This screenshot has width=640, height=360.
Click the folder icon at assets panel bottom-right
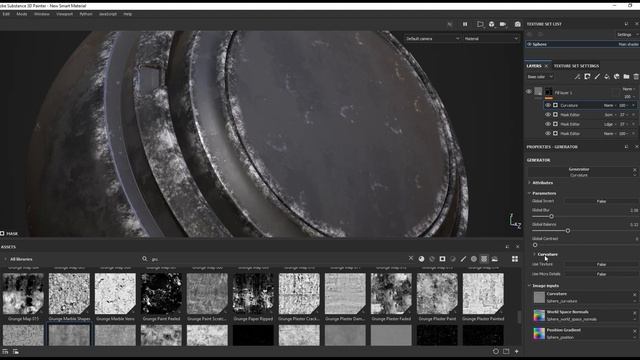[x=506, y=351]
